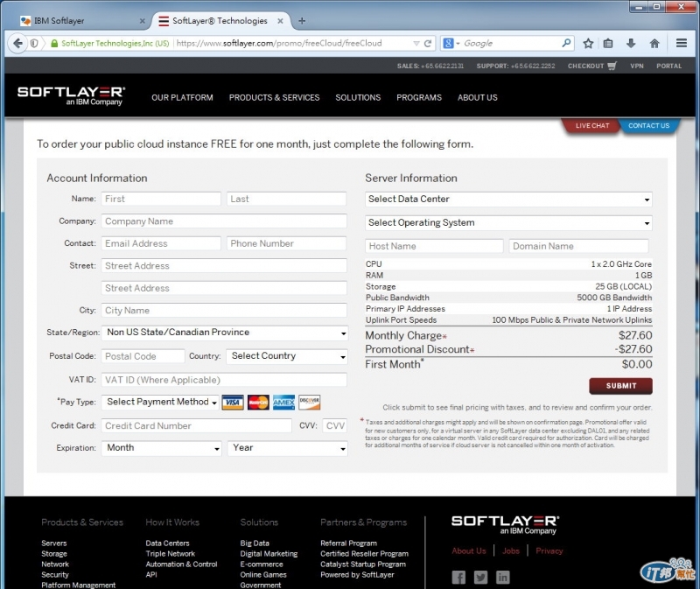Click the Last name field

point(287,199)
